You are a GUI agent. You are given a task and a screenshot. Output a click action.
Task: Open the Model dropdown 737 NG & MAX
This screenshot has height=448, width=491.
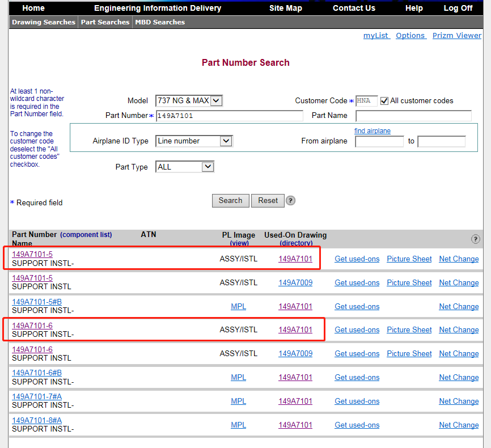[x=189, y=100]
